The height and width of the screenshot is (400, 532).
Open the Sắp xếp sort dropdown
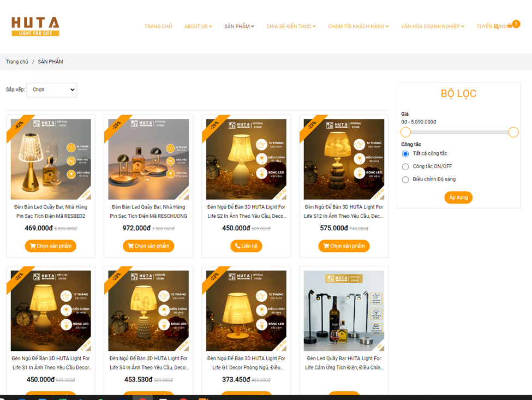pos(52,89)
